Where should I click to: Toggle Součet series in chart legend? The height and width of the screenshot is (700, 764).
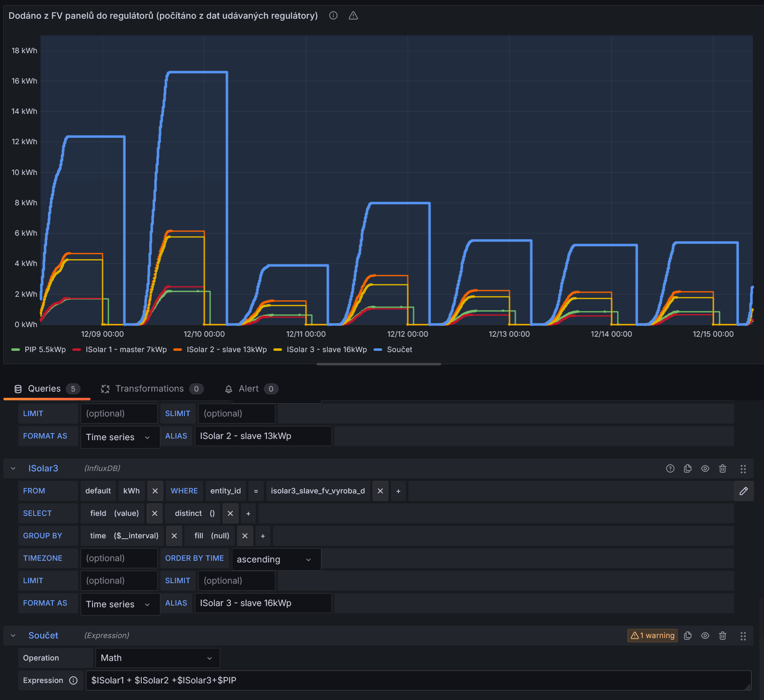399,350
